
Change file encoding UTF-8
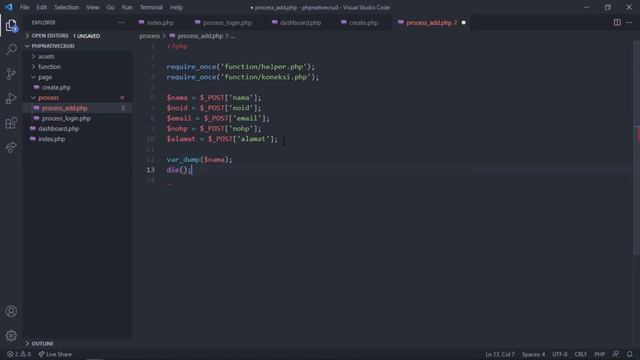(560, 354)
